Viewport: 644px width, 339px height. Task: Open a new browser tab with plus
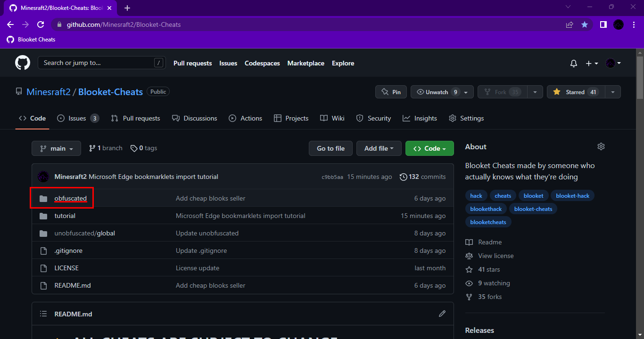pyautogui.click(x=127, y=8)
